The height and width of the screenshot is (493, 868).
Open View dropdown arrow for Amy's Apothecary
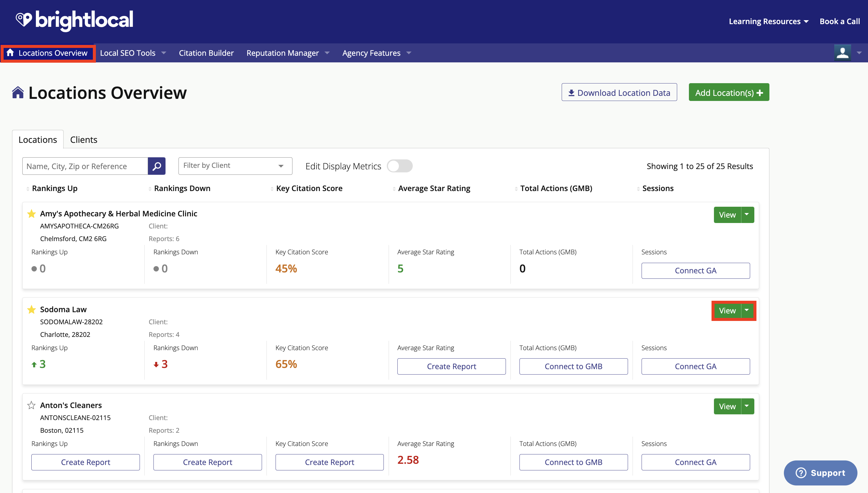(x=747, y=215)
